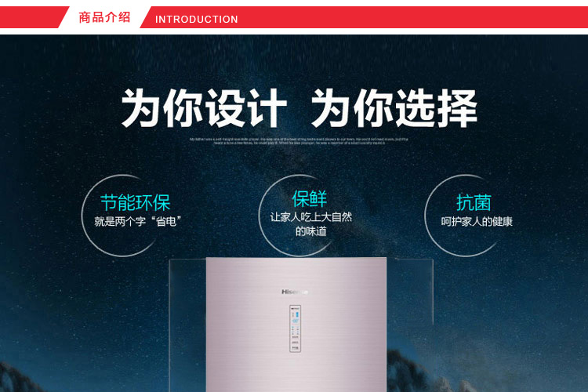Click the refrigerator's control panel display
588x392 pixels.
pyautogui.click(x=295, y=328)
